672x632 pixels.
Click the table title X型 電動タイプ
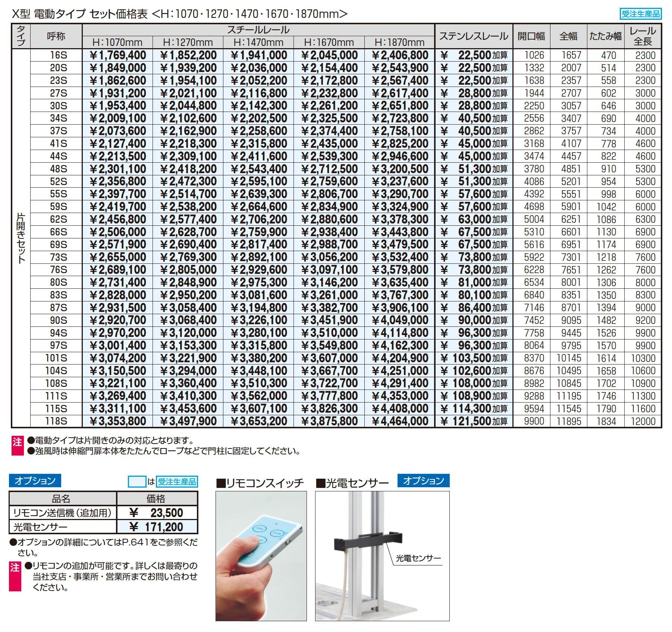tap(180, 14)
